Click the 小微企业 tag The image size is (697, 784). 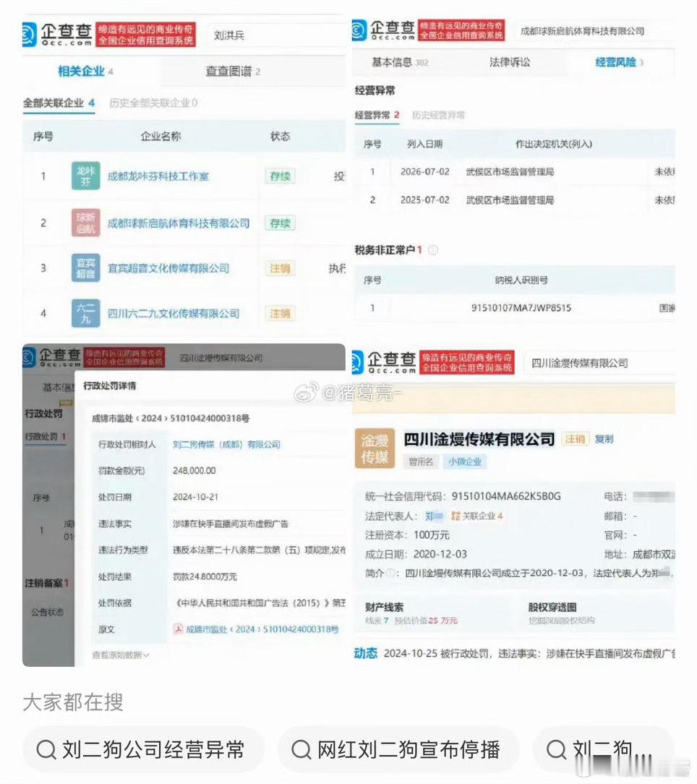tap(464, 461)
